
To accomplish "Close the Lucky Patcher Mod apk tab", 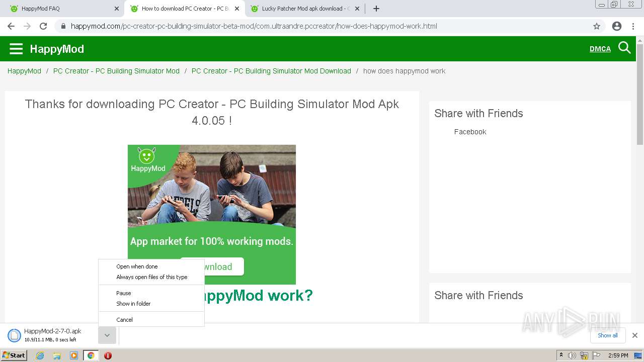I will (x=357, y=9).
